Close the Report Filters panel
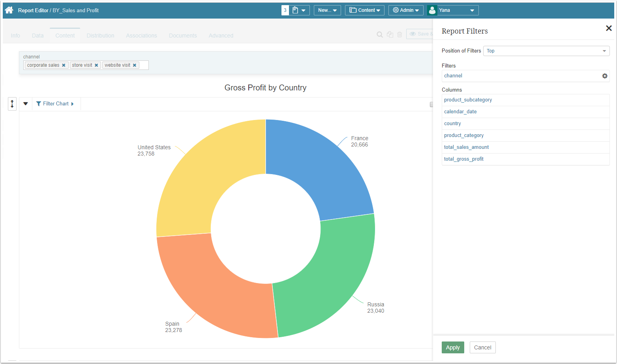Image resolution: width=617 pixels, height=364 pixels. [x=608, y=28]
